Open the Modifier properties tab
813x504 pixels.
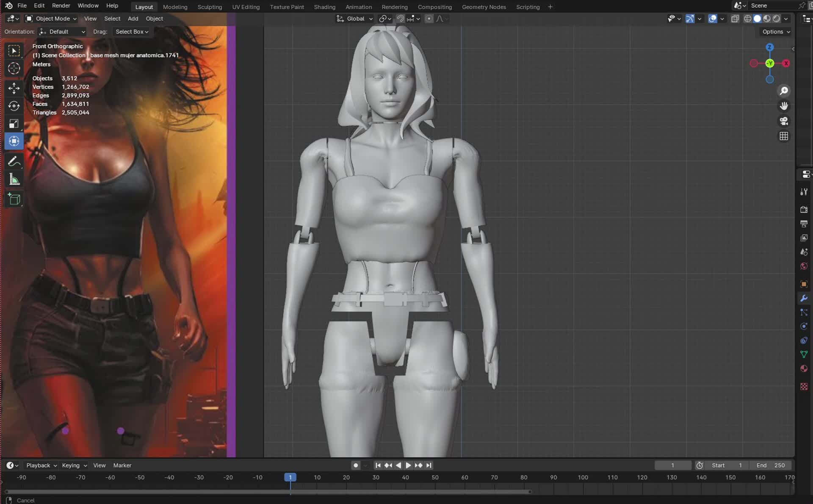point(804,298)
